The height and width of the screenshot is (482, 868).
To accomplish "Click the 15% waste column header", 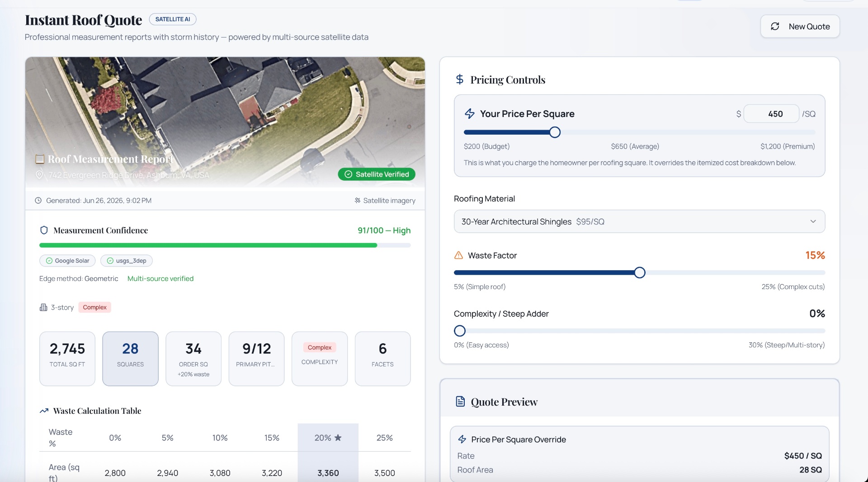I will pos(272,437).
